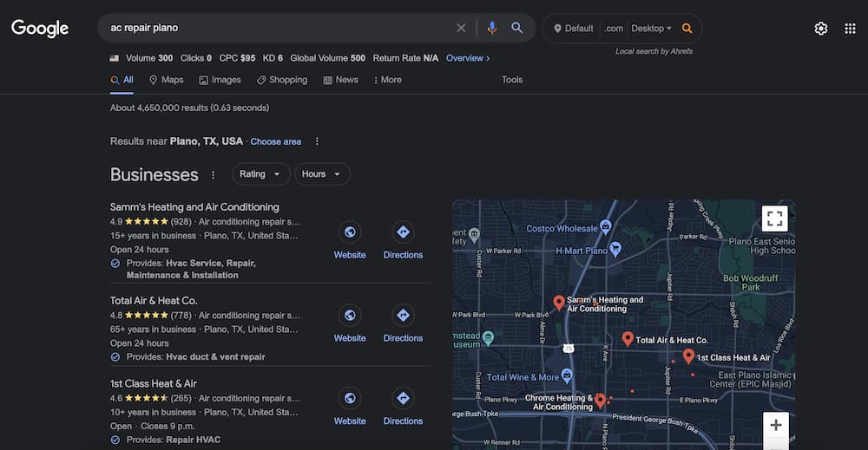
Task: Click Website icon for Total Air & Heat
Action: pyautogui.click(x=350, y=315)
